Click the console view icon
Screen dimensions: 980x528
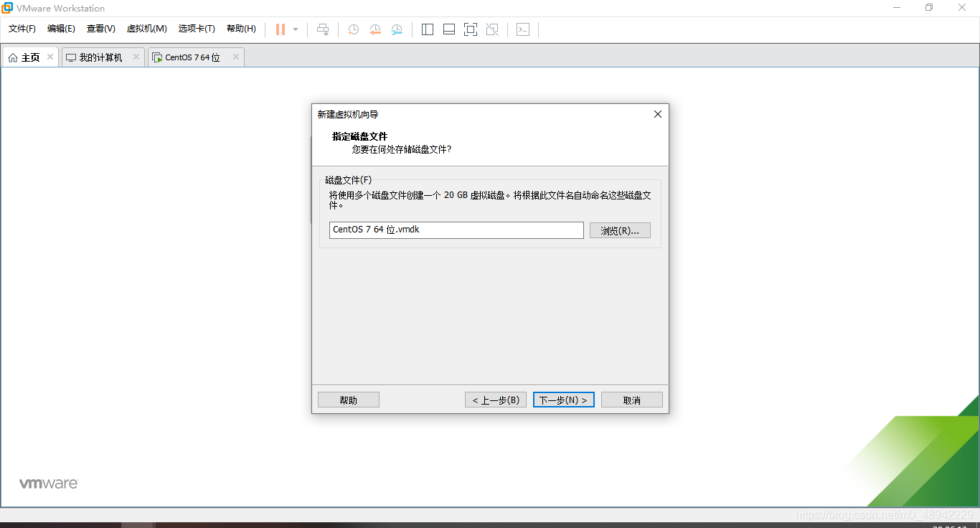[523, 29]
